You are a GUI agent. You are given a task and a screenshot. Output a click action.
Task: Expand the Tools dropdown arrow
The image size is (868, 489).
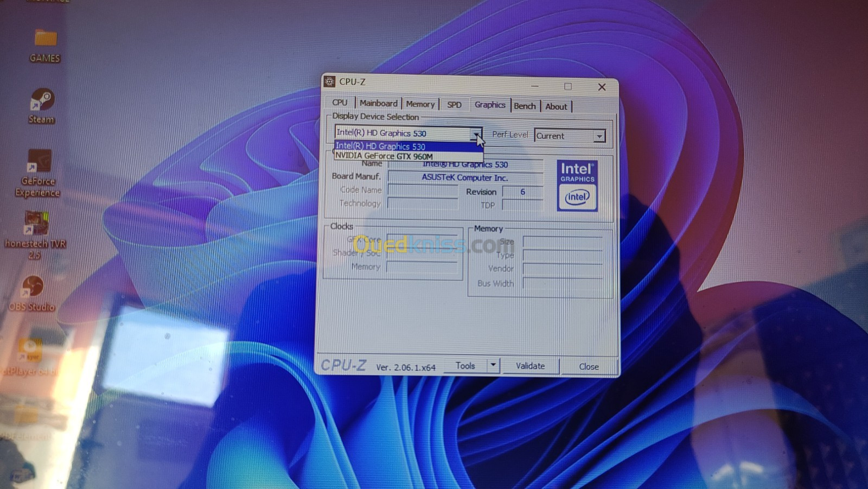(x=493, y=365)
